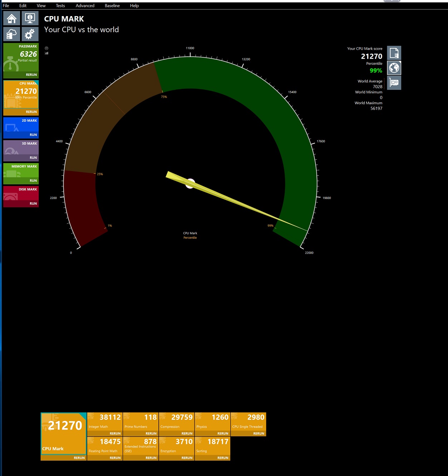Run the Memory Mark test
The width and height of the screenshot is (448, 476).
[21, 181]
